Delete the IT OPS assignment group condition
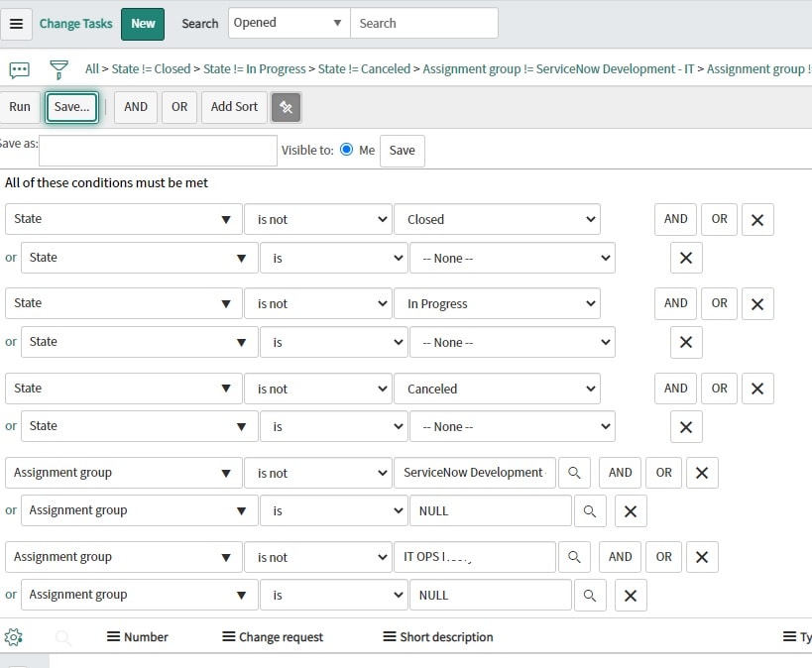Viewport: 812px width, 668px height. [702, 557]
